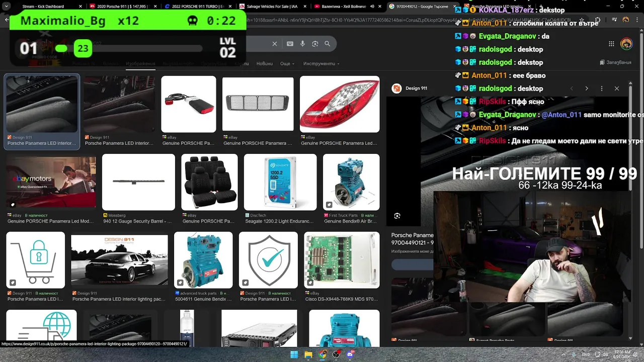Open the on-screen keyboard icon in search bar
Image resolution: width=644 pixels, height=362 pixels.
(x=290, y=44)
